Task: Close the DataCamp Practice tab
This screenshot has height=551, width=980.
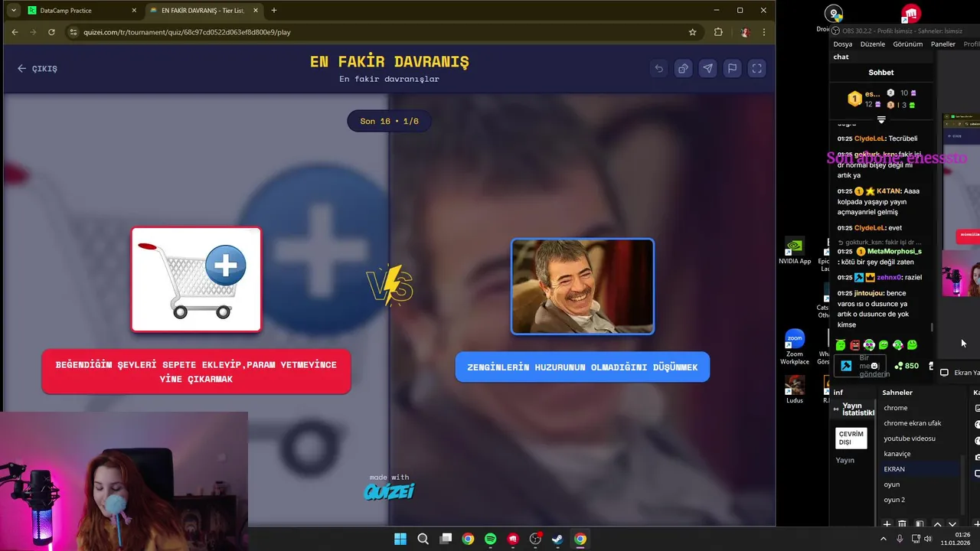Action: point(134,11)
